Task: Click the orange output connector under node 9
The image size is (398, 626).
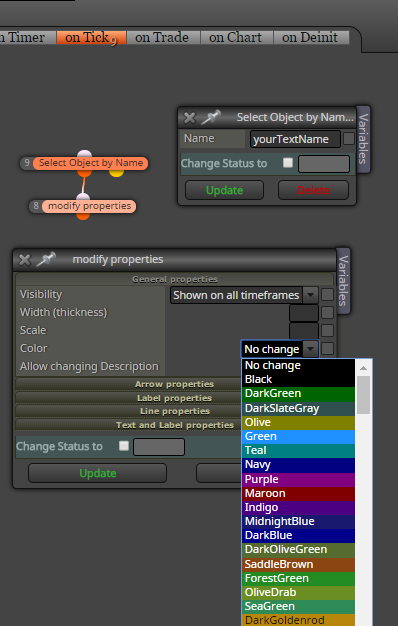Action: (84, 172)
